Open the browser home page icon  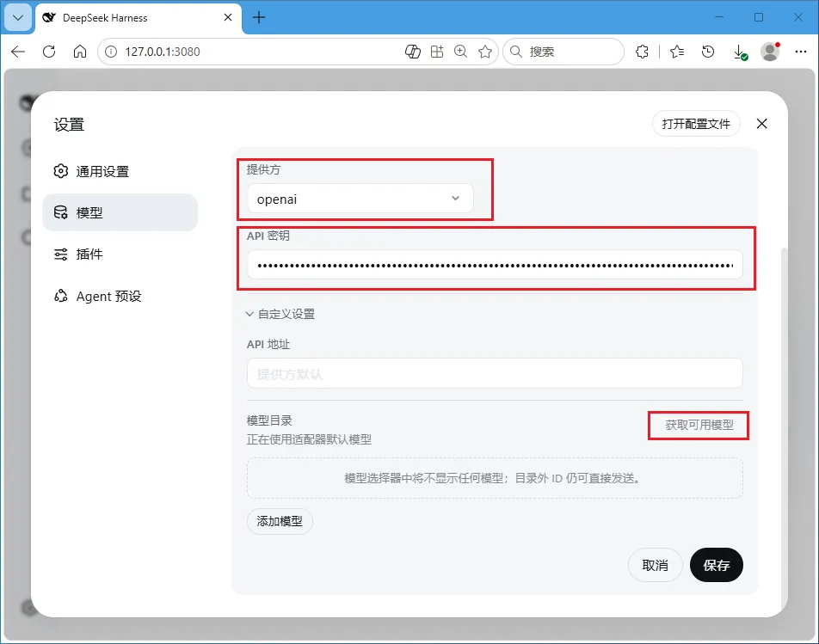pyautogui.click(x=80, y=51)
